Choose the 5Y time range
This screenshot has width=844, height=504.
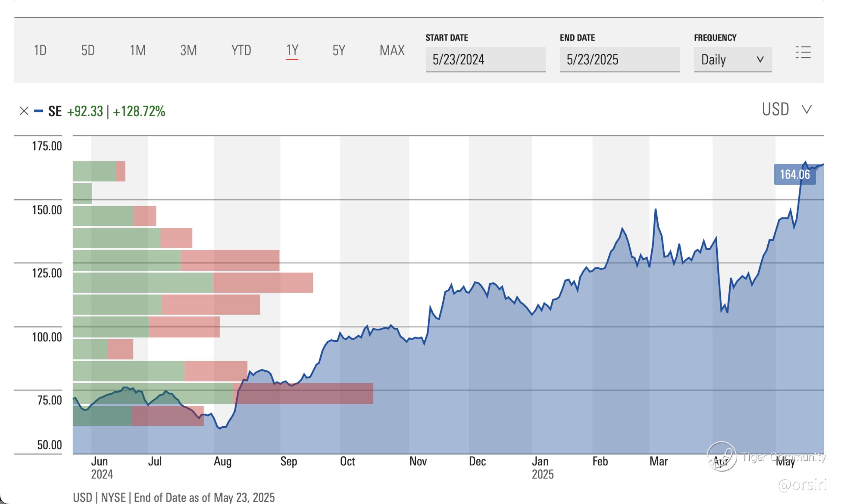click(339, 51)
